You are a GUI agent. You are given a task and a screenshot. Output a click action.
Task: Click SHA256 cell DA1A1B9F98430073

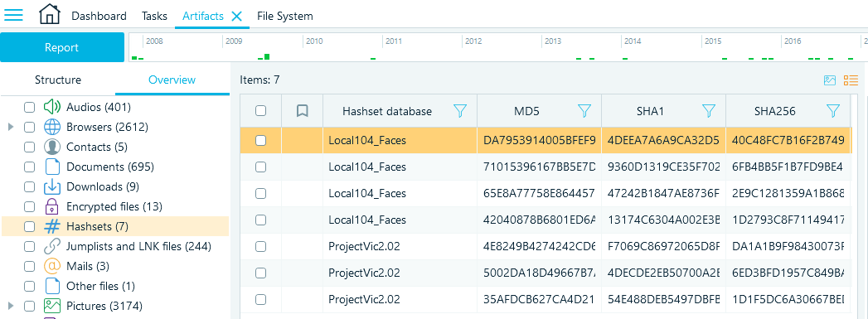pos(788,247)
